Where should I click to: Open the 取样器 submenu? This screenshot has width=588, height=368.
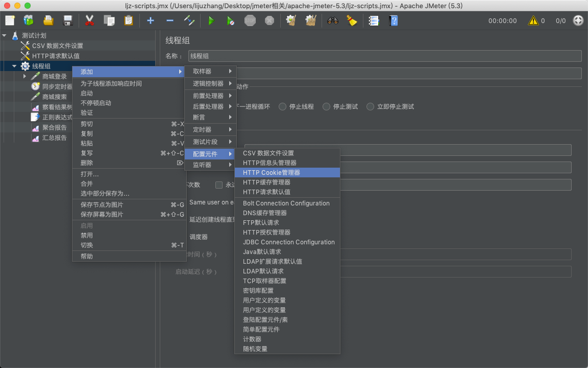pyautogui.click(x=210, y=72)
